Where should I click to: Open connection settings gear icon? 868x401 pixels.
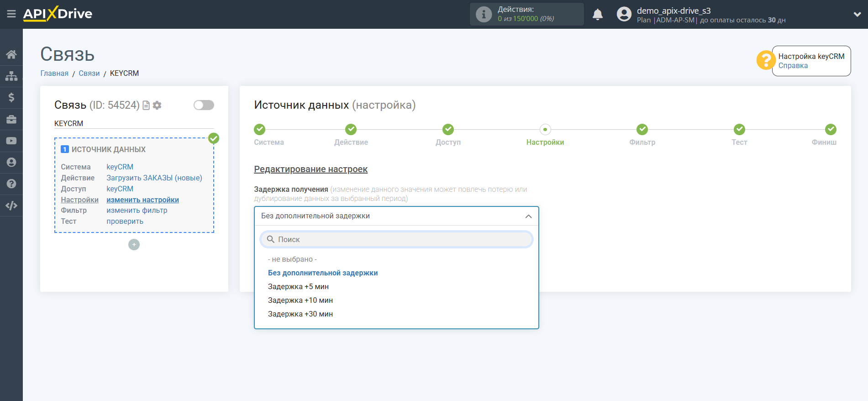(x=157, y=106)
